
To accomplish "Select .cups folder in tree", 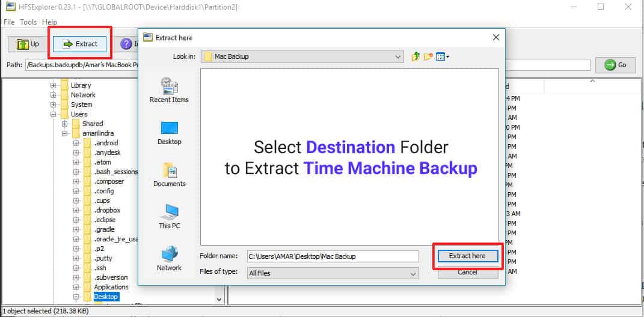I will pyautogui.click(x=102, y=201).
